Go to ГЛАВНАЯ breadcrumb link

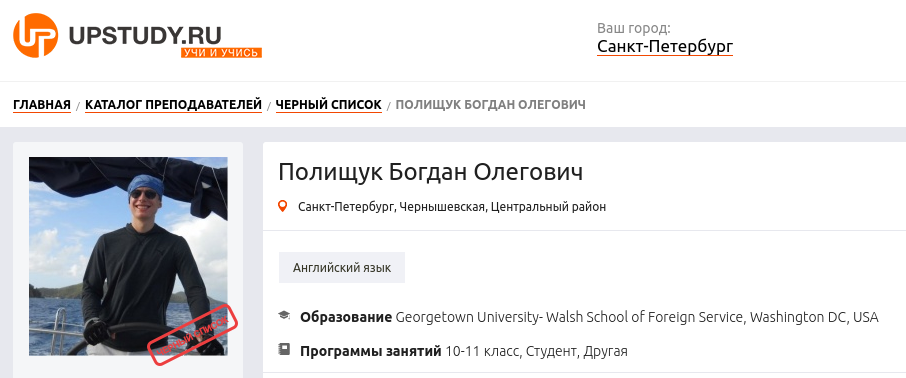(42, 105)
